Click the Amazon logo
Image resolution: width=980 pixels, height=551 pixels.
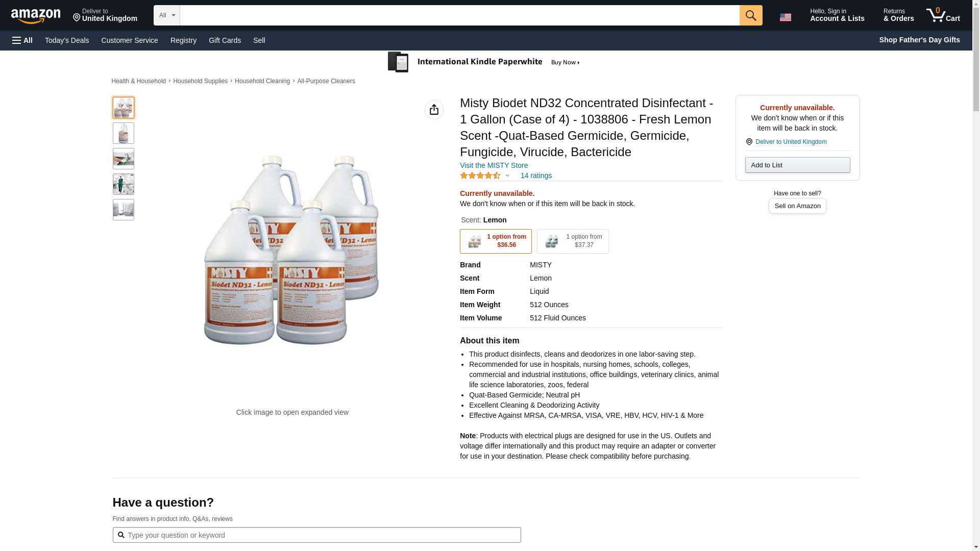(36, 16)
